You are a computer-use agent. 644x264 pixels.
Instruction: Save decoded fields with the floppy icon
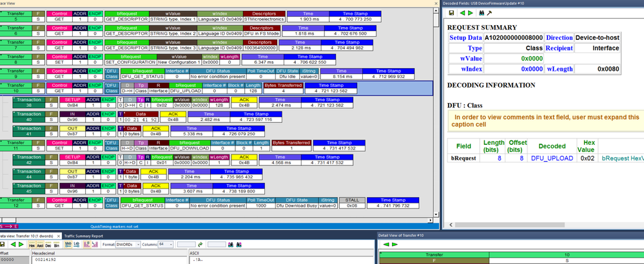pyautogui.click(x=451, y=13)
